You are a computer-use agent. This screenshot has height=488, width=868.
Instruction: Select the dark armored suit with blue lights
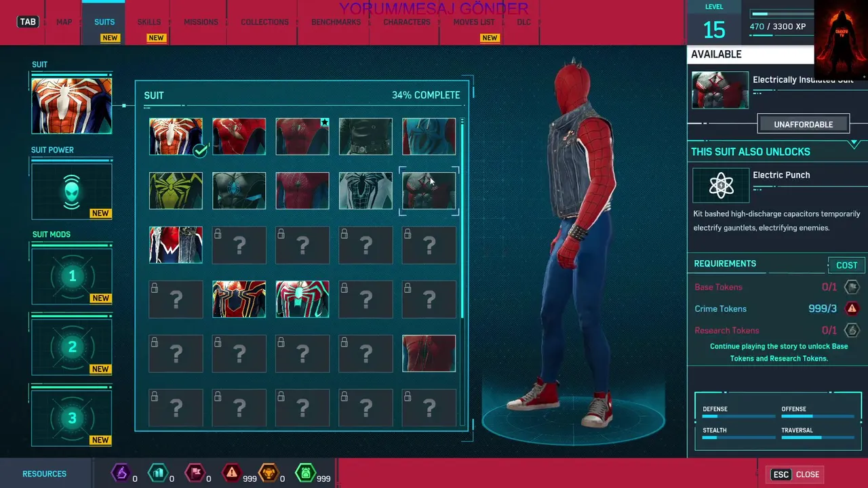point(239,190)
